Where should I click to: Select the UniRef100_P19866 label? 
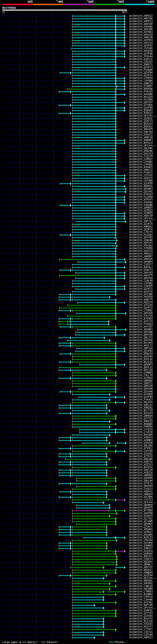141,70
